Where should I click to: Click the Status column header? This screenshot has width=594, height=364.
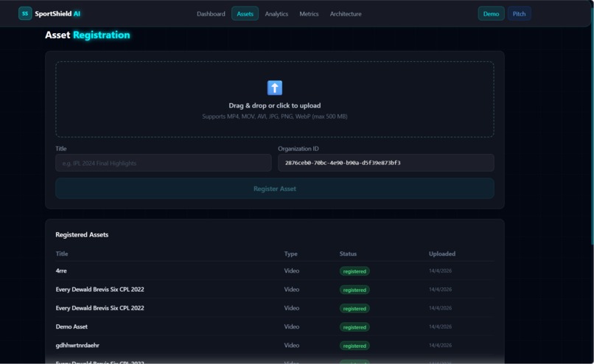coord(348,253)
